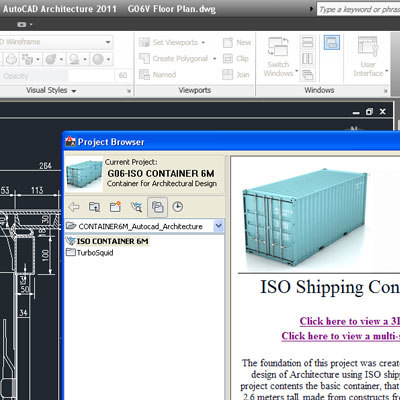
Task: Click the Cascade windows icon
Action: click(x=307, y=75)
